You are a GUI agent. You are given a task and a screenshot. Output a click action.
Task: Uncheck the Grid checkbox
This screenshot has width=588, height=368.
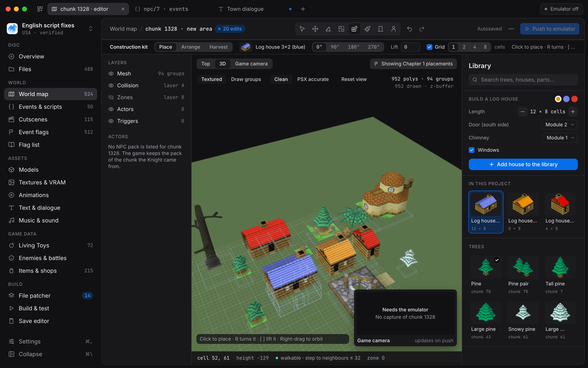(430, 47)
